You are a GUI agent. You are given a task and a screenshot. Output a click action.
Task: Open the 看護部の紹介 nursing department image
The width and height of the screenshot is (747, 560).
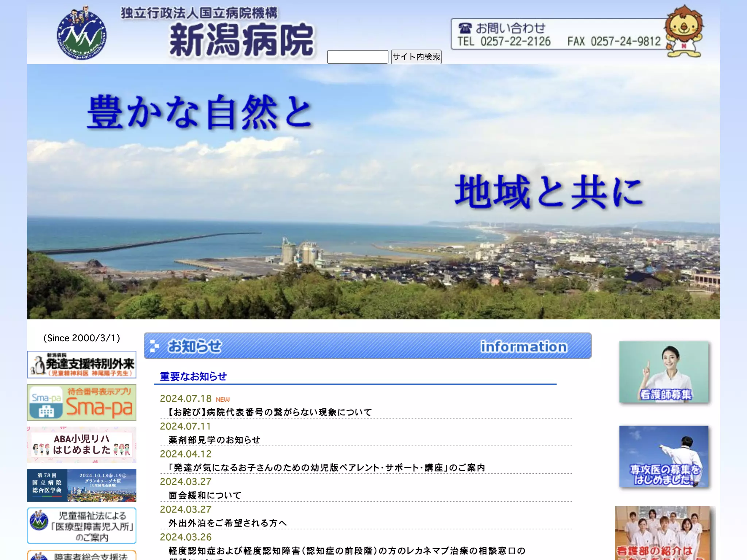[665, 533]
